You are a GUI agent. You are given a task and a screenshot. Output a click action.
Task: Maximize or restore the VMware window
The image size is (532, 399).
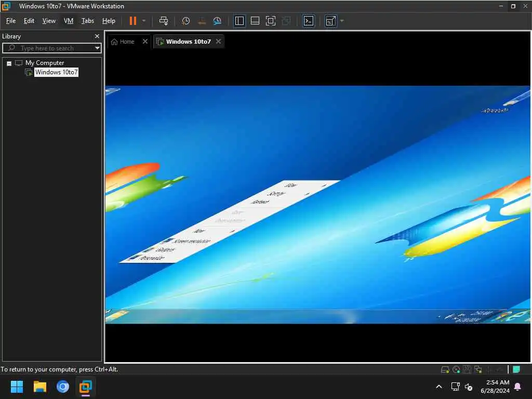point(513,6)
